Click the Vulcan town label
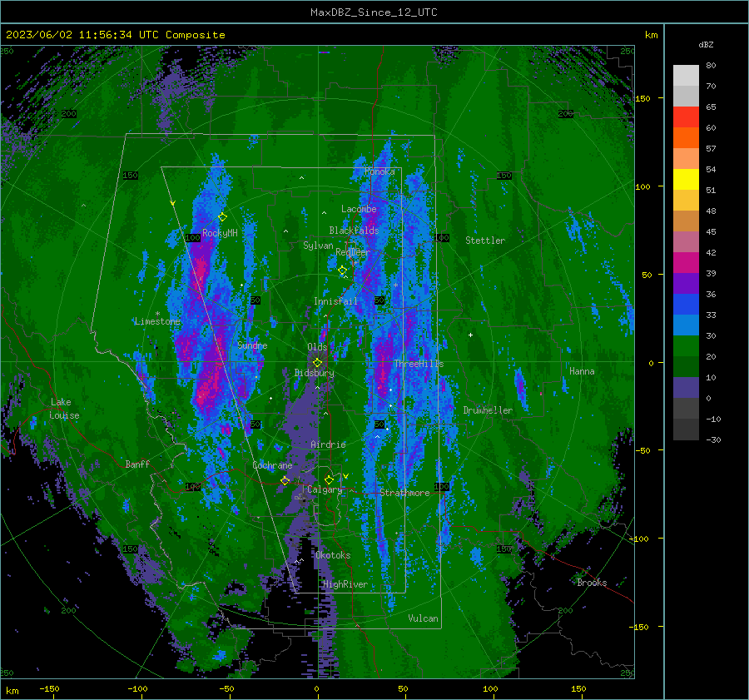Image resolution: width=749 pixels, height=700 pixels. coord(423,618)
